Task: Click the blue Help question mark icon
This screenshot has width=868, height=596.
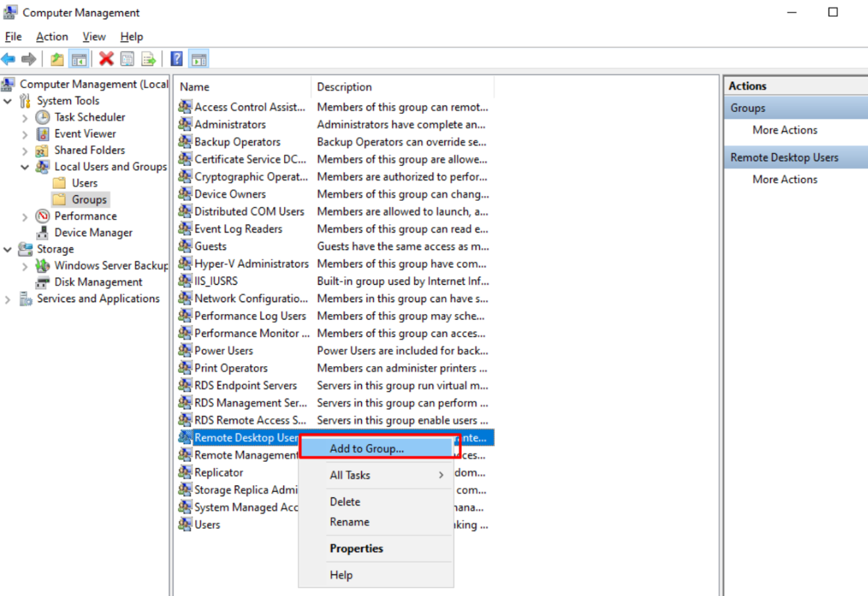Action: click(x=175, y=58)
